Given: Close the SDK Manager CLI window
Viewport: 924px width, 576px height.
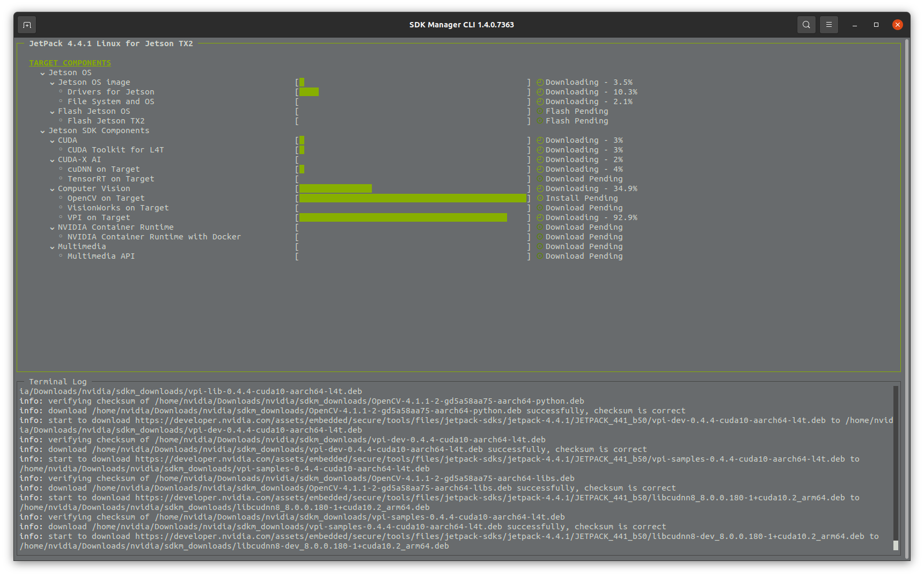Looking at the screenshot, I should [x=897, y=25].
